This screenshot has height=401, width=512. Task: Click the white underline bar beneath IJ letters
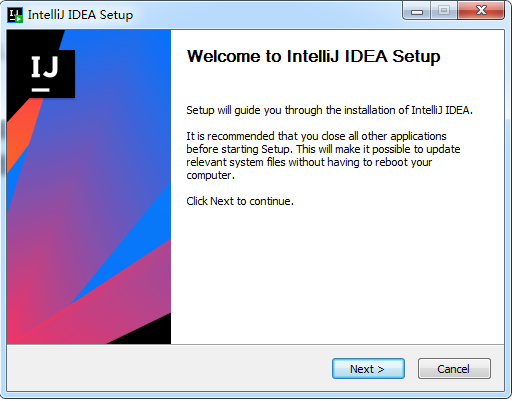(x=41, y=90)
